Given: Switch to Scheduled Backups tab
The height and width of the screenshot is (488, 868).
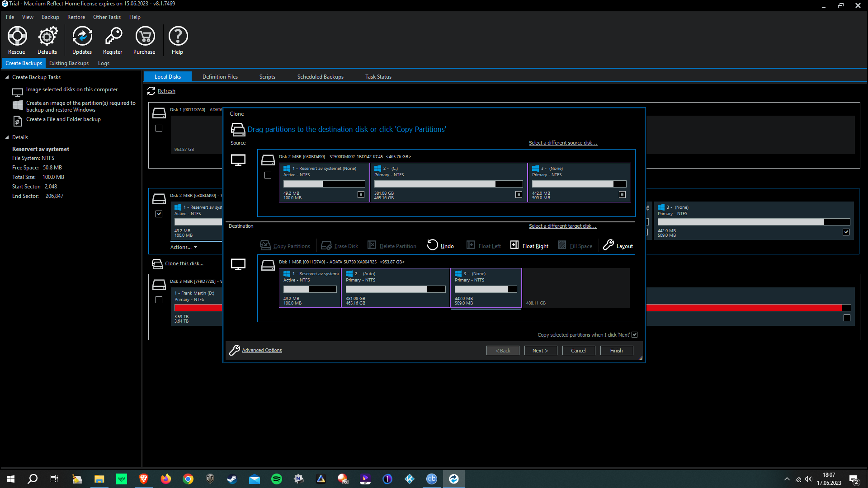Looking at the screenshot, I should (x=321, y=77).
